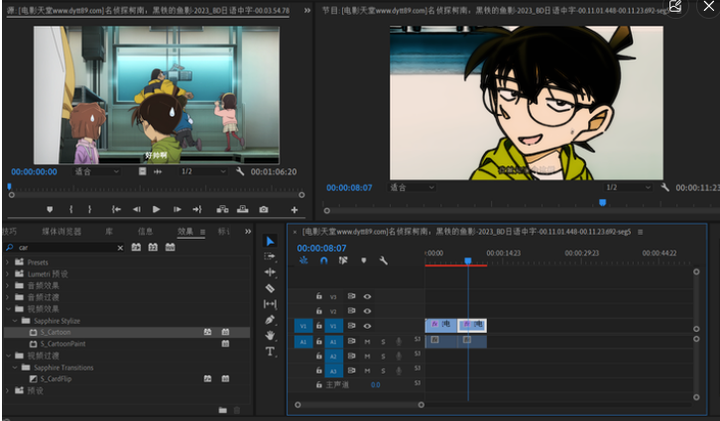
Task: Open the Source monitor button editor plus
Action: point(294,210)
